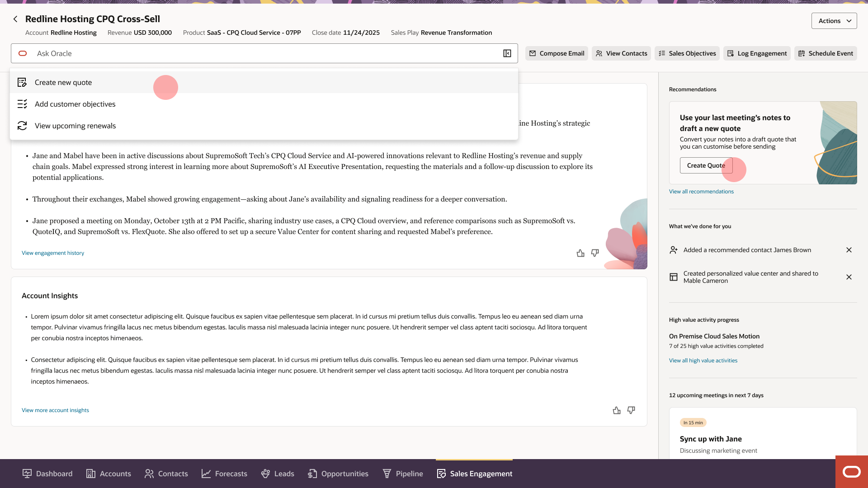The width and height of the screenshot is (868, 488).
Task: Click Schedule Event
Action: coord(826,53)
